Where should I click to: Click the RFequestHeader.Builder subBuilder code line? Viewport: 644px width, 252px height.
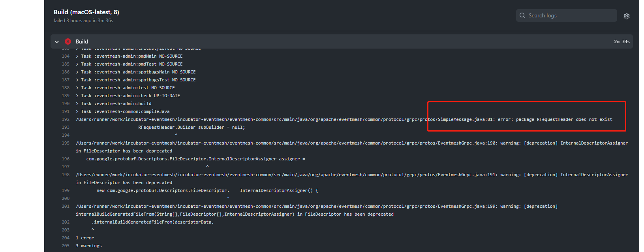(x=192, y=127)
